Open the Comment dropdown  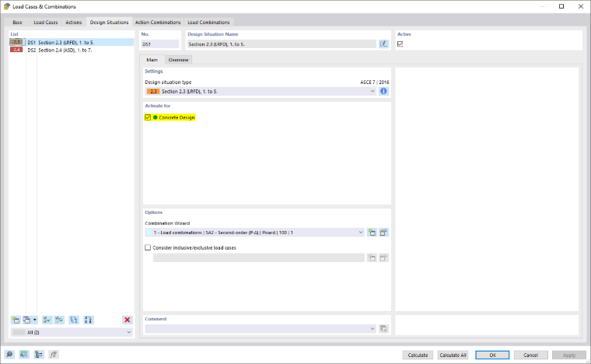click(x=372, y=328)
